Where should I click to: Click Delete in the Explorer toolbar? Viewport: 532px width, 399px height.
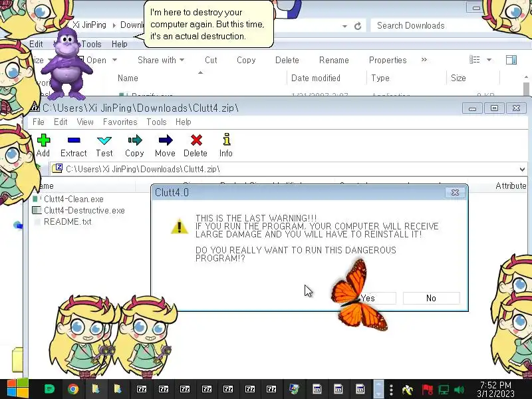point(287,60)
